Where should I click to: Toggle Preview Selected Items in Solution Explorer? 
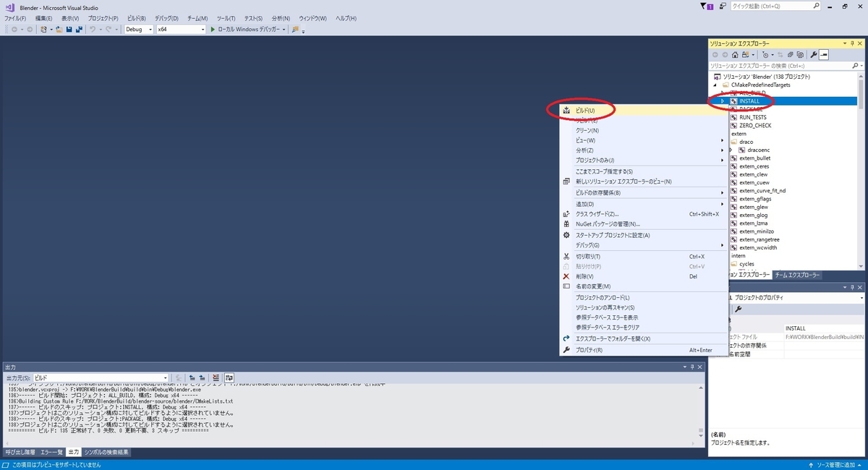(824, 54)
